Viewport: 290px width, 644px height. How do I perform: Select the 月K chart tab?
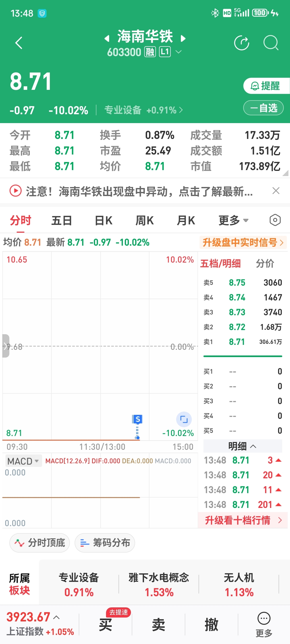(186, 220)
